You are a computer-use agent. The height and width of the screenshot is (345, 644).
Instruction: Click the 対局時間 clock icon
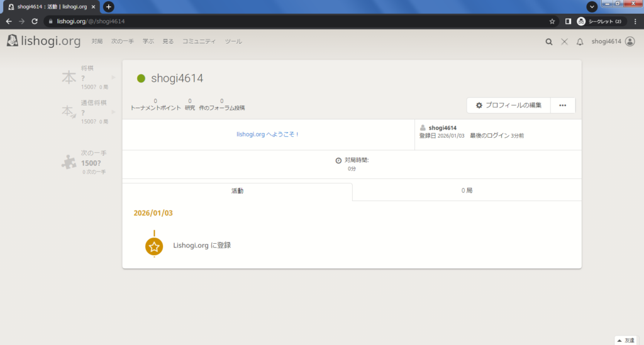[x=338, y=160]
